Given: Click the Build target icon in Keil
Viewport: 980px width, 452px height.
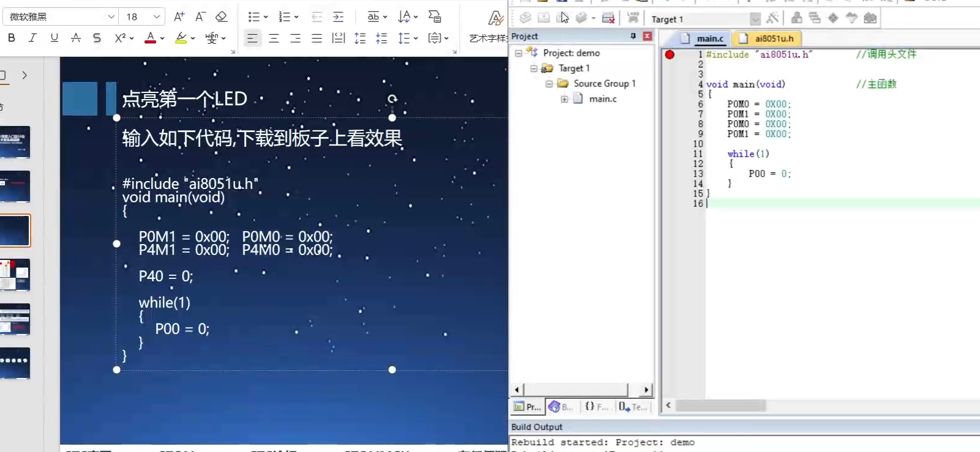Looking at the screenshot, I should [x=544, y=18].
